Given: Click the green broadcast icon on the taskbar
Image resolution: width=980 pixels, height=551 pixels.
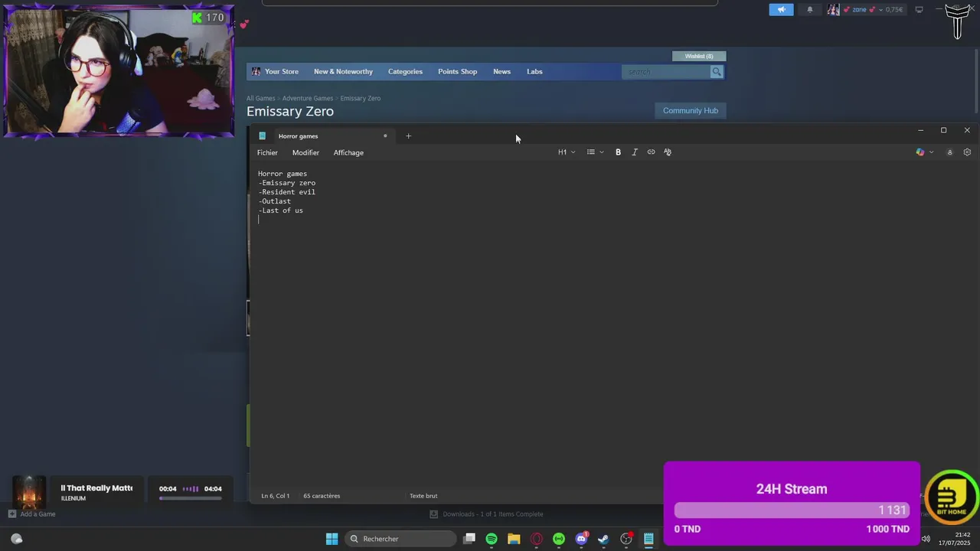Looking at the screenshot, I should (x=559, y=539).
